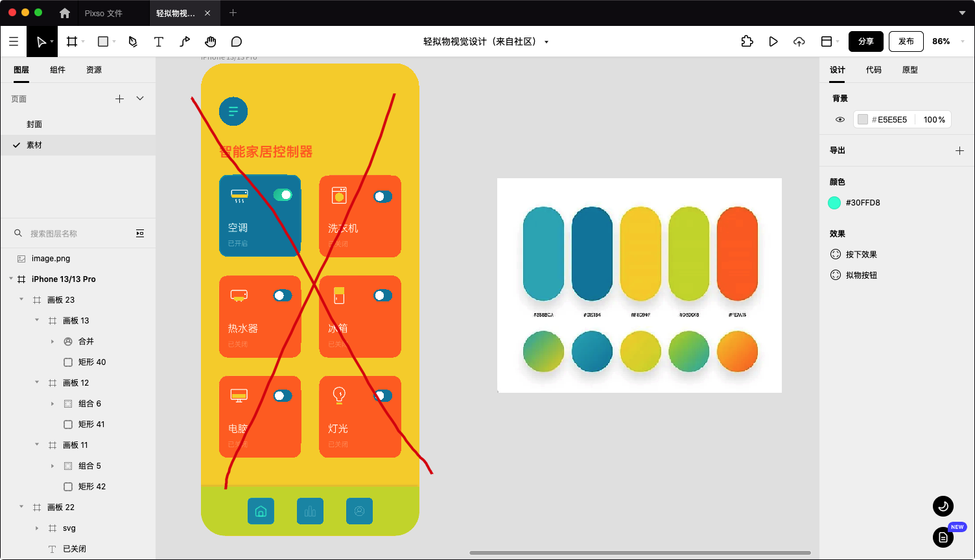The image size is (975, 560).
Task: Start prototype preview with play icon
Action: point(773,41)
